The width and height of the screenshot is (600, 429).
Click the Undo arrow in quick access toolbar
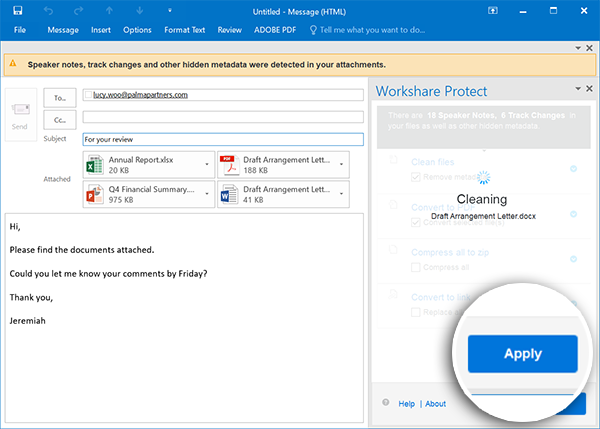click(48, 11)
